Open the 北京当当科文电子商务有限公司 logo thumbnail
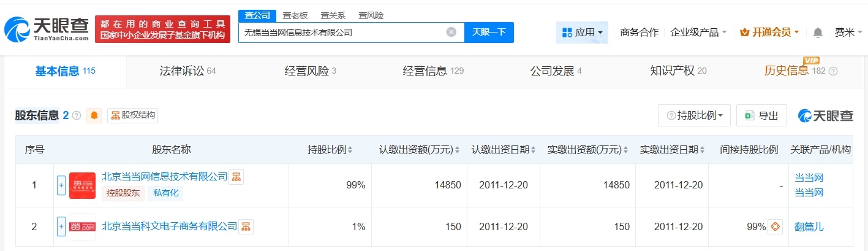Image resolution: width=868 pixels, height=251 pixels. point(82,226)
